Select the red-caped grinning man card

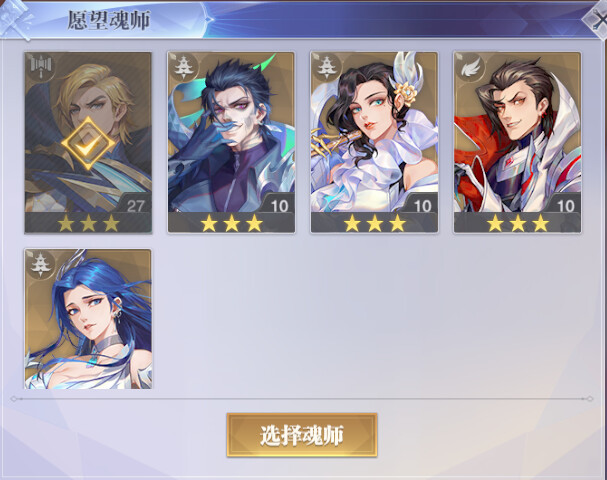pos(518,142)
